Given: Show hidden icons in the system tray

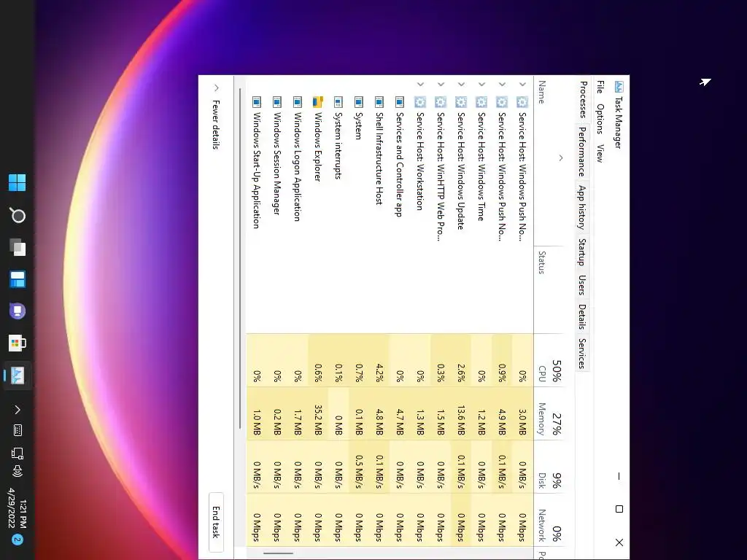Looking at the screenshot, I should 18,410.
